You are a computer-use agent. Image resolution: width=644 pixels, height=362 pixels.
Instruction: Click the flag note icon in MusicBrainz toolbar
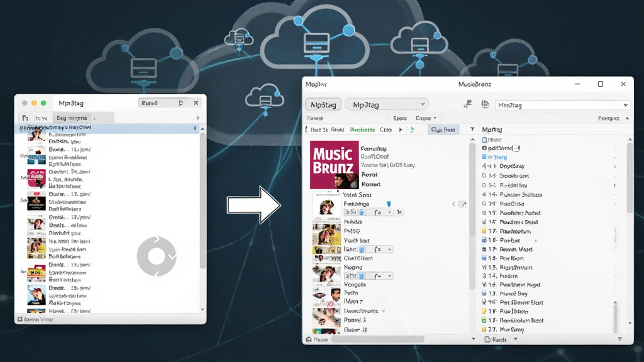(x=467, y=105)
